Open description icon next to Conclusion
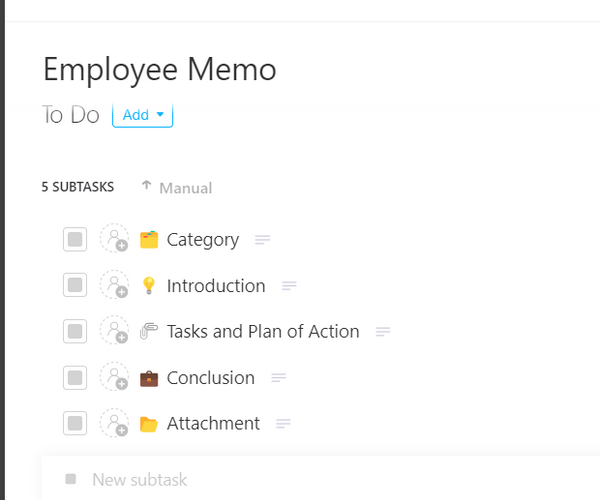The height and width of the screenshot is (500, 600). tap(279, 378)
